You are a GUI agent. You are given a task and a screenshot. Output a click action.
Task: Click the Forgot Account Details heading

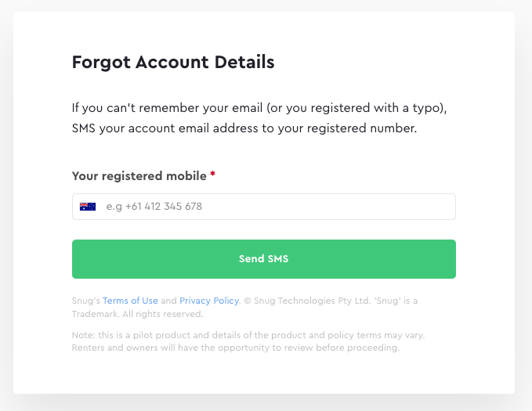coord(173,63)
